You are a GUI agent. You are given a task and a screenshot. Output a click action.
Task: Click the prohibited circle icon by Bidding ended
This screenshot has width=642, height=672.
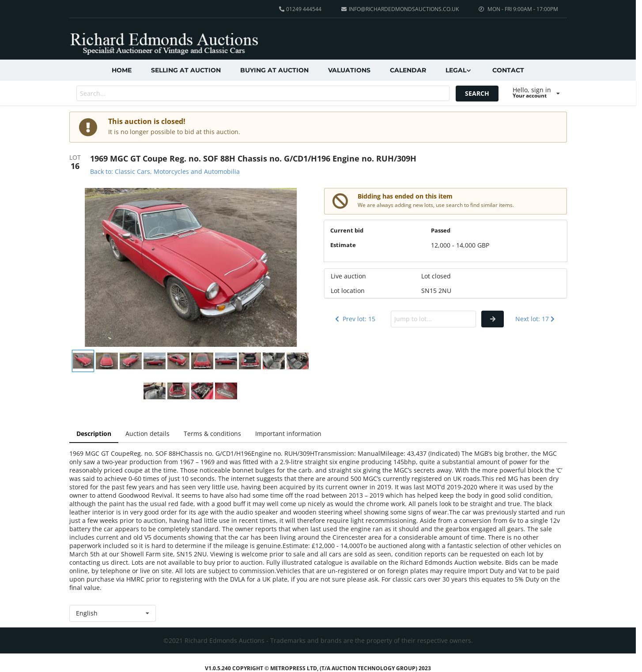tap(340, 201)
